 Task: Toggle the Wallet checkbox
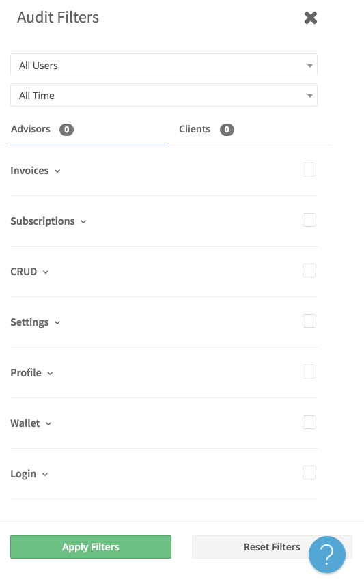coord(309,422)
